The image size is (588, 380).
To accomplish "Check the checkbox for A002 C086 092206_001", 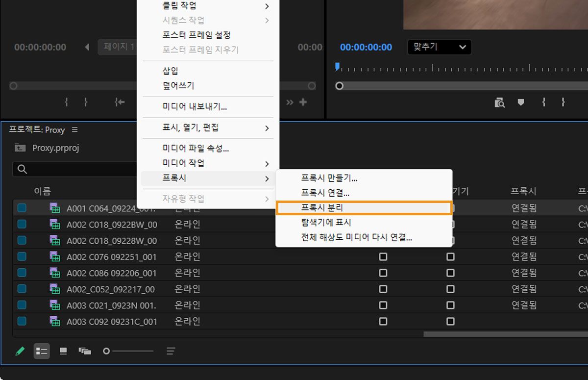I will (x=383, y=273).
